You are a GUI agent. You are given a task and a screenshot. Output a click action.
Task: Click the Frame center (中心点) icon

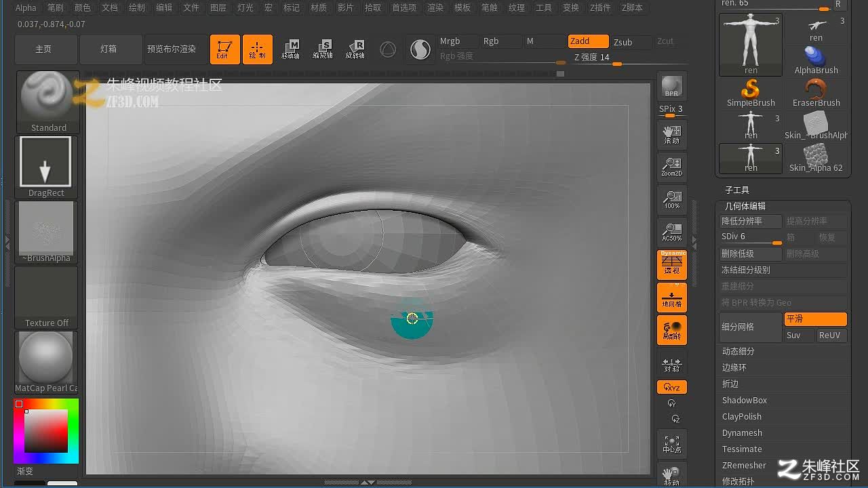[671, 444]
